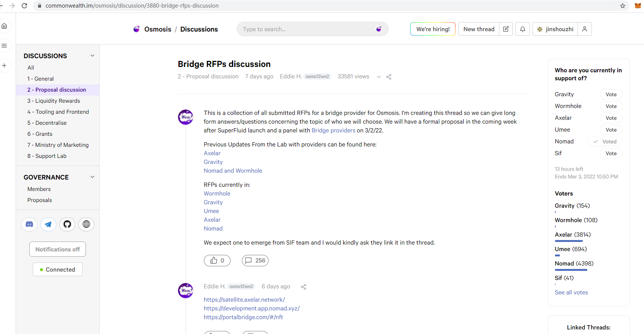This screenshot has width=644, height=334.
Task: Collapse the DISCUSSIONS section chevron
Action: (x=92, y=56)
